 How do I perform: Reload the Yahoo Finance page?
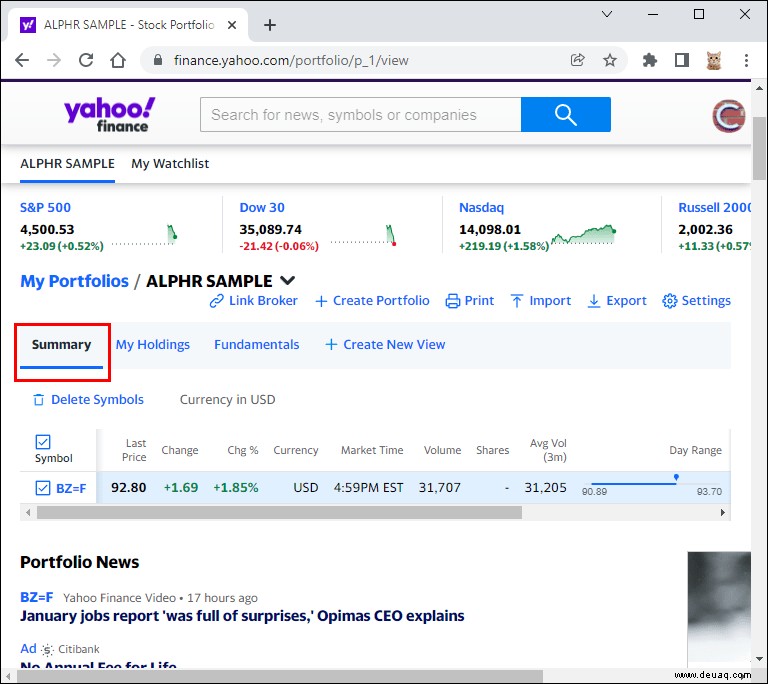pos(86,60)
